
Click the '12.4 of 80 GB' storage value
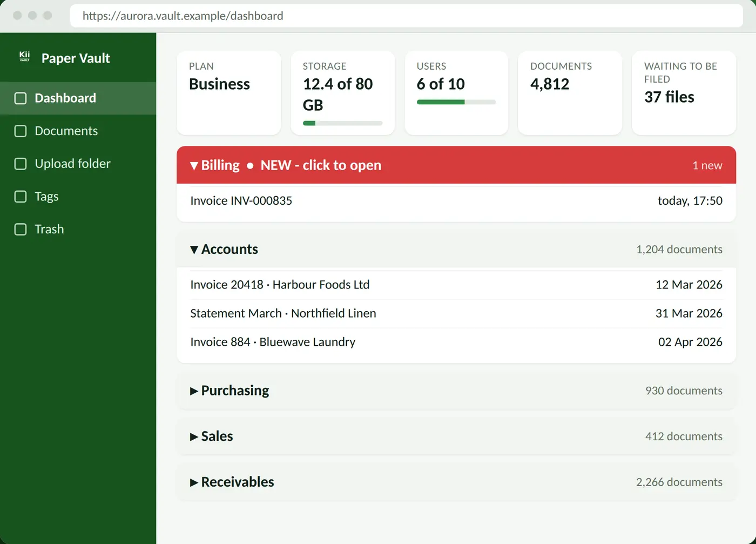click(x=338, y=95)
